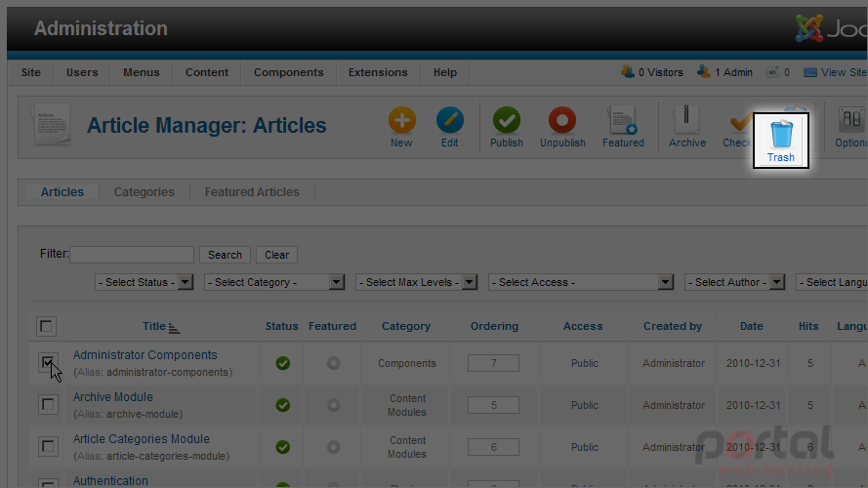Image resolution: width=868 pixels, height=488 pixels.
Task: Click the green Publish toolbar icon
Action: [x=507, y=121]
